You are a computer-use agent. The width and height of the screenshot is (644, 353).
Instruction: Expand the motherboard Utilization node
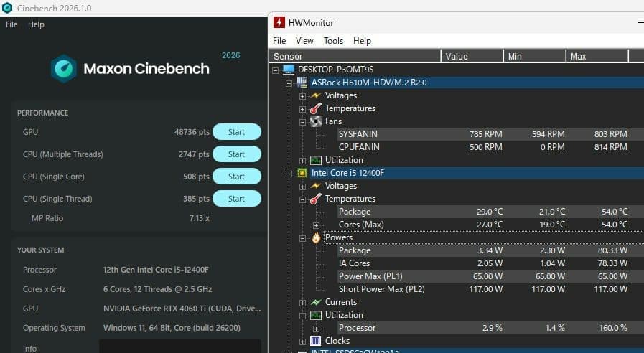coord(303,161)
